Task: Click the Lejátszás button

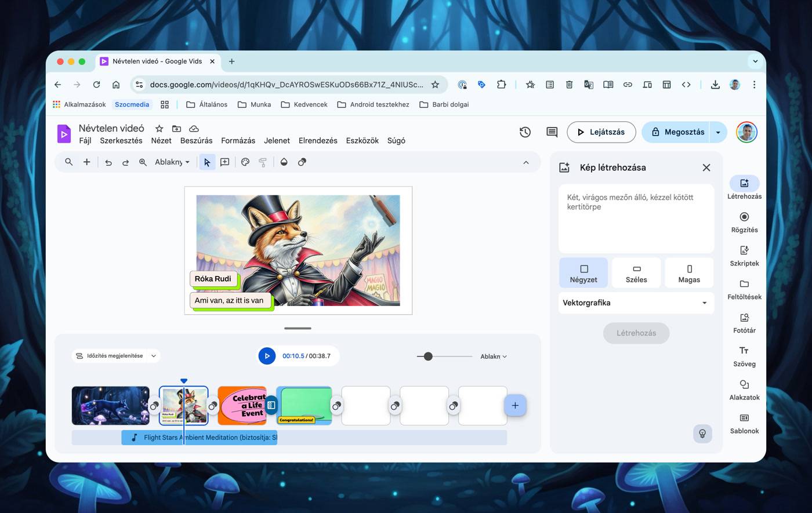Action: (x=601, y=132)
